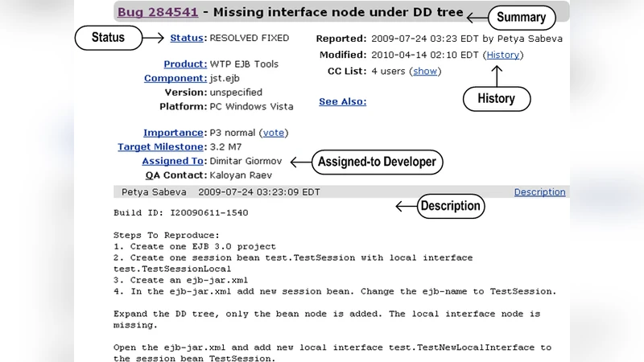
Task: Click the Assigned To field link
Action: point(173,161)
